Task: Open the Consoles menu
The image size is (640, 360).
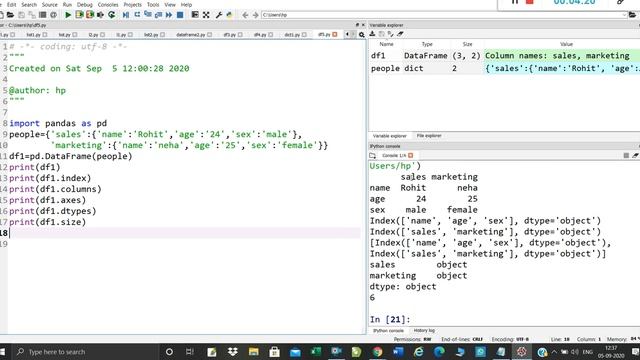Action: [x=108, y=4]
